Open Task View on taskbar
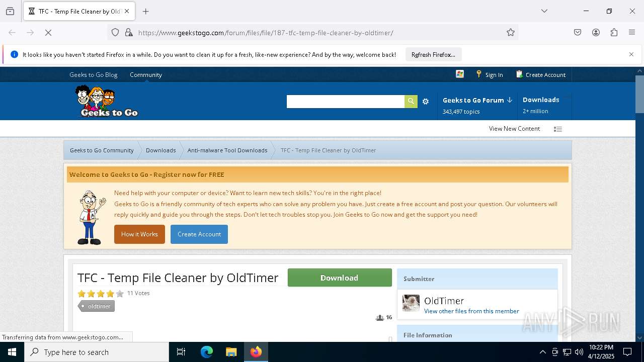The image size is (644, 362). [x=181, y=352]
